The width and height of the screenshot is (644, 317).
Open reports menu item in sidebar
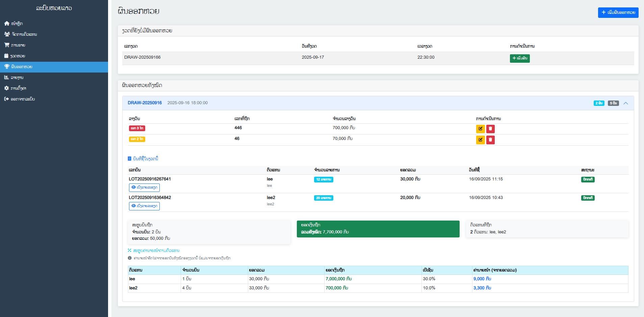point(17,78)
